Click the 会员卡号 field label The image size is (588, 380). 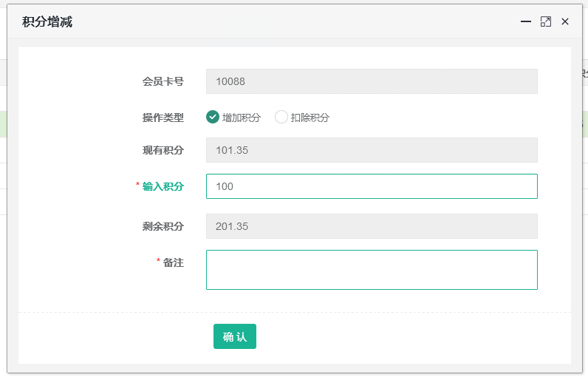pyautogui.click(x=163, y=81)
